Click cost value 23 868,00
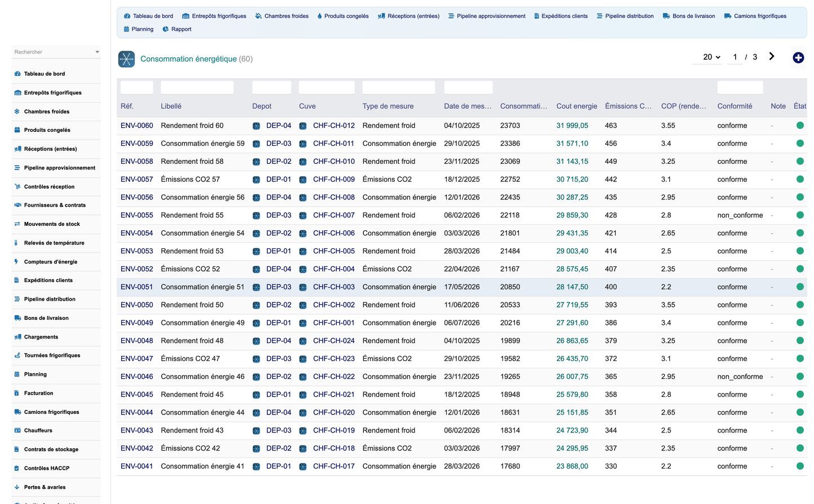Image resolution: width=814 pixels, height=504 pixels. point(572,466)
